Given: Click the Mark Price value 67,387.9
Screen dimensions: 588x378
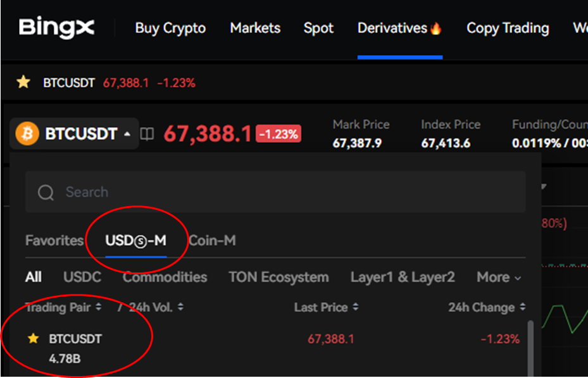Looking at the screenshot, I should [x=357, y=143].
